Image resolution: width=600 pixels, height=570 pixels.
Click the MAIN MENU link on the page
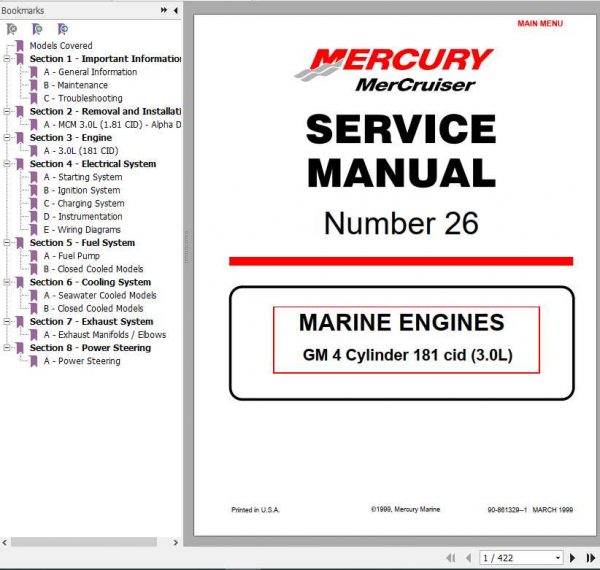pos(540,24)
